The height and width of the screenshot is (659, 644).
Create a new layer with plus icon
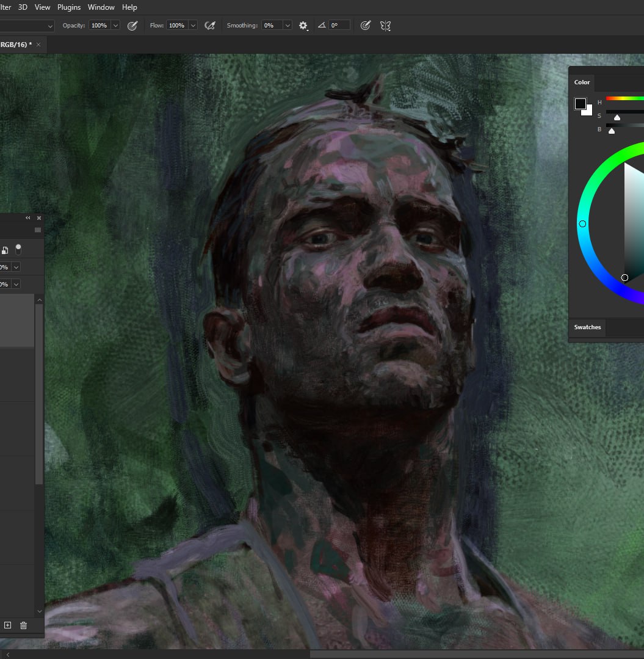[x=8, y=625]
